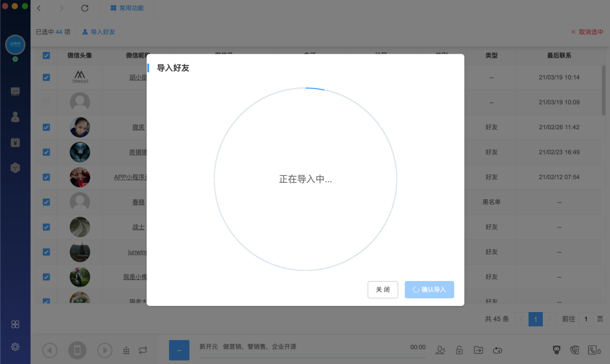Screen dimensions: 610x364
Task: Toggle the loop repeat icon in the bottom bar
Action: 143,350
